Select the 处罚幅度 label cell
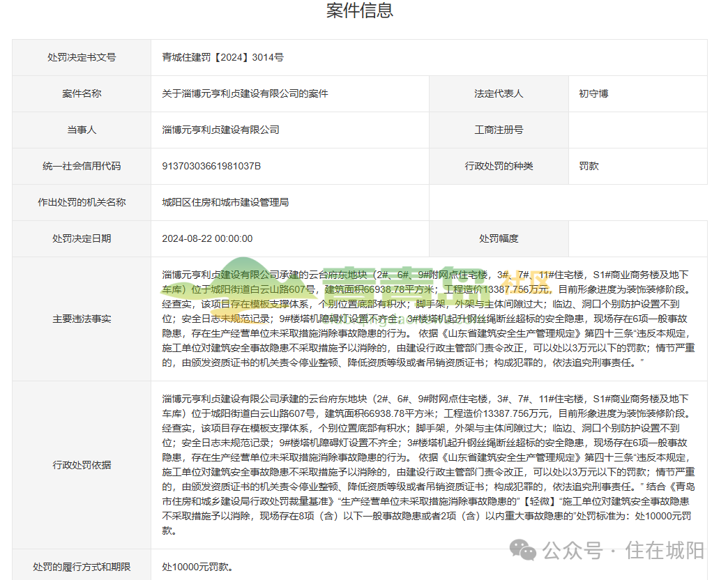 (499, 238)
